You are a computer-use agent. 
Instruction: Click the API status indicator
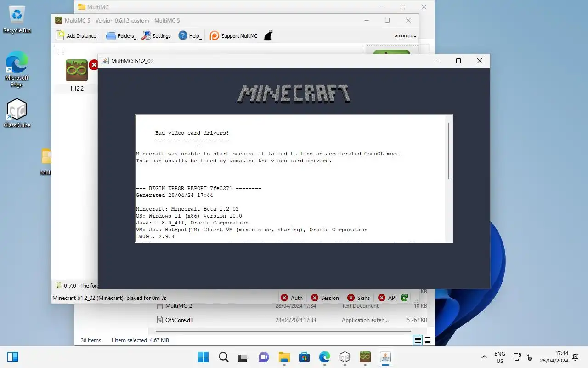coord(387,298)
